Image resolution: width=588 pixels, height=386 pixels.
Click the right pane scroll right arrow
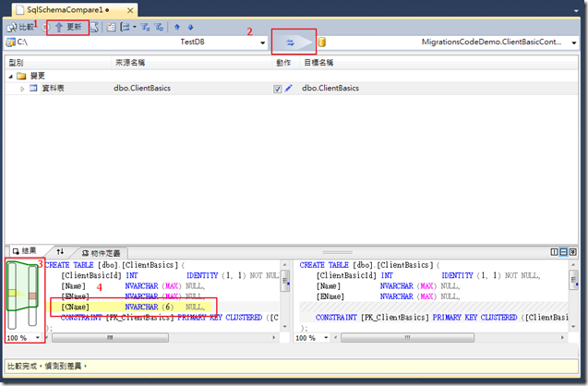click(562, 338)
